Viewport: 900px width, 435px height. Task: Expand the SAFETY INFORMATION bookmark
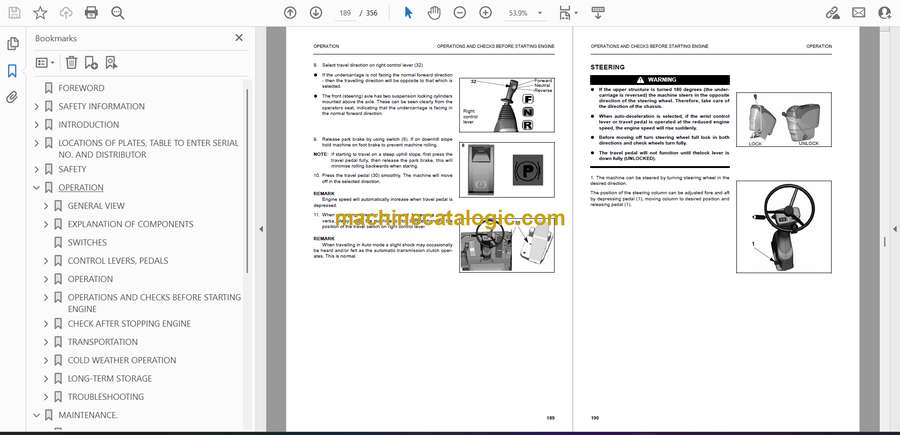coord(37,106)
